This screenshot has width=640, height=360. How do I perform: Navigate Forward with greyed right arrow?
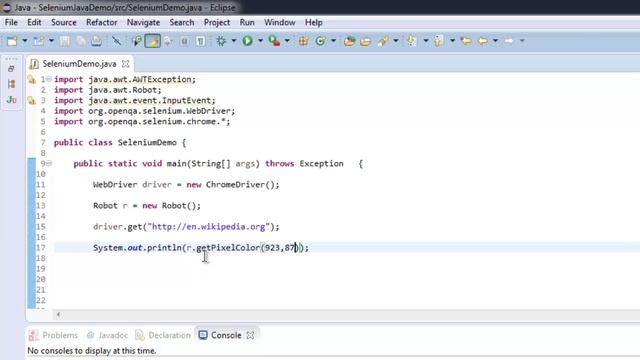[509, 41]
